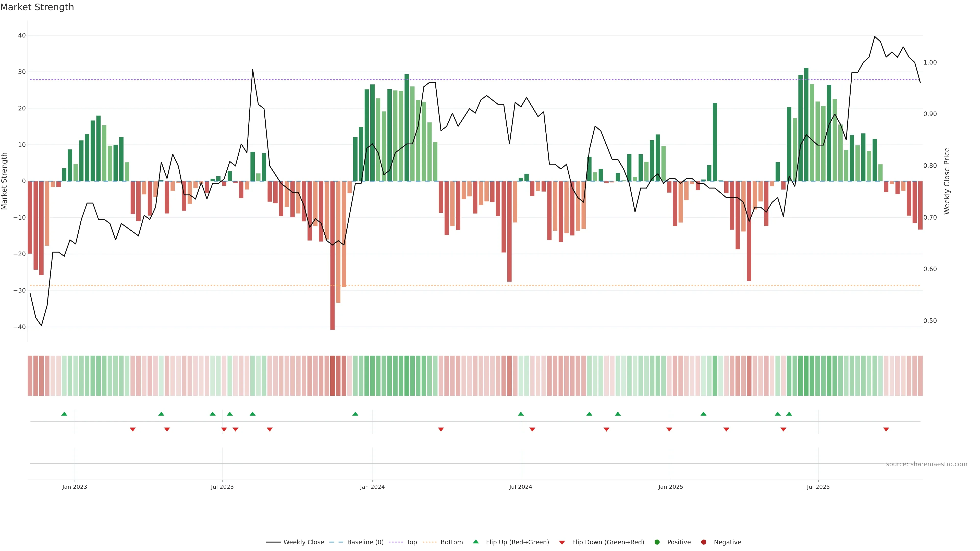Screen dimensions: 980x551
Task: Click the first green flip-up triangle marker
Action: pyautogui.click(x=64, y=414)
